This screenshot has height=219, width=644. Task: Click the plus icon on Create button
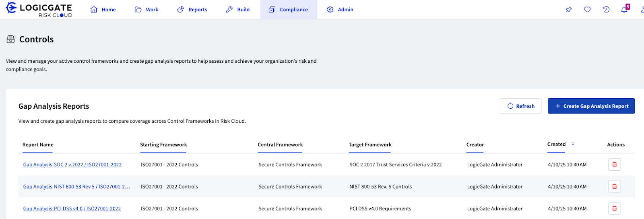558,106
